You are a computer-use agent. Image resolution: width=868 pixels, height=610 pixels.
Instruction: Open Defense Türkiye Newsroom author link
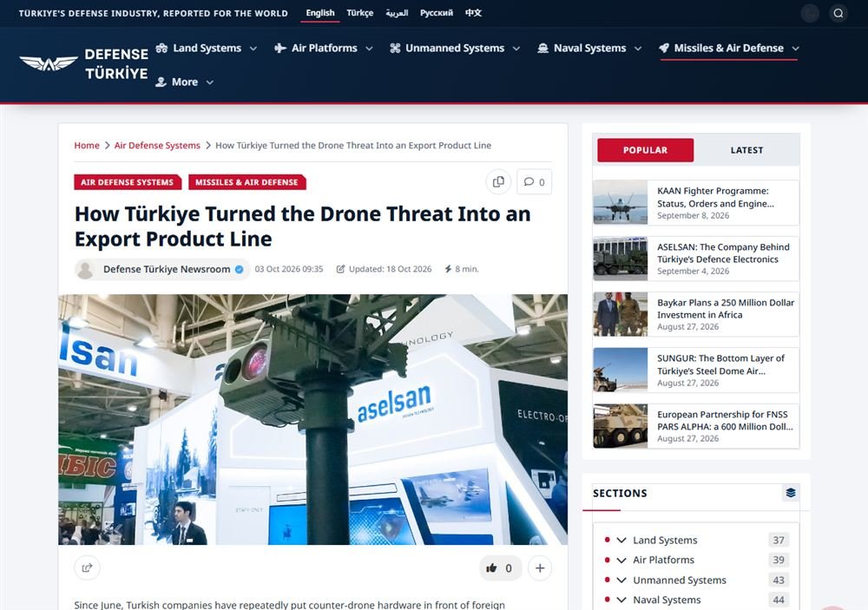tap(167, 269)
